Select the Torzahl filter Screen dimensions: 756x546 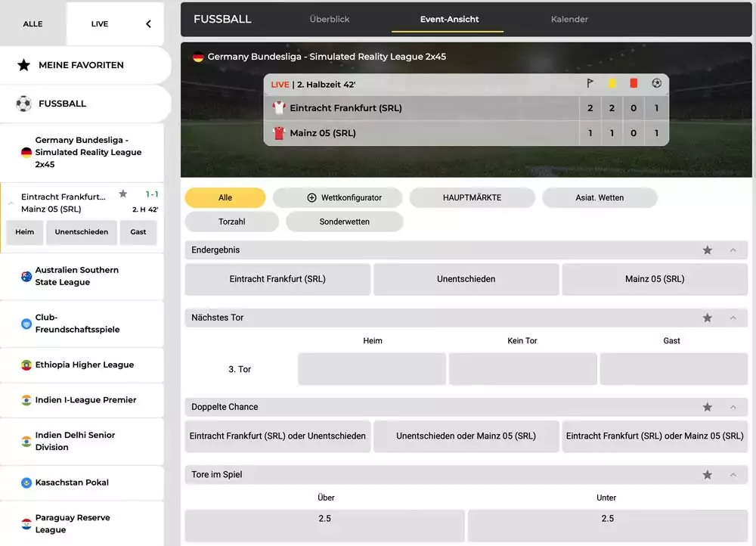click(232, 222)
